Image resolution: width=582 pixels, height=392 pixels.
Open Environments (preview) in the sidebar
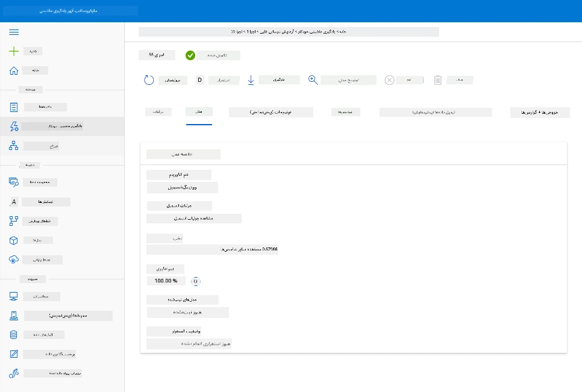(68, 316)
